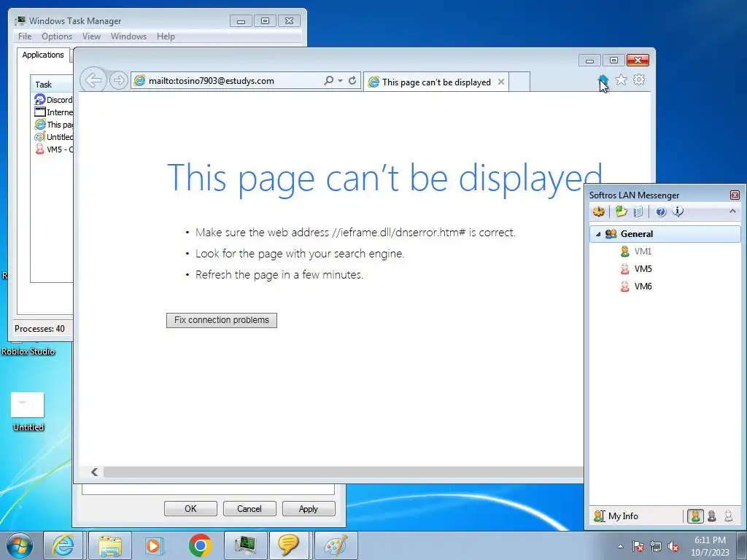This screenshot has width=747, height=560.
Task: Go back in Internet Explorer
Action: pyautogui.click(x=93, y=80)
